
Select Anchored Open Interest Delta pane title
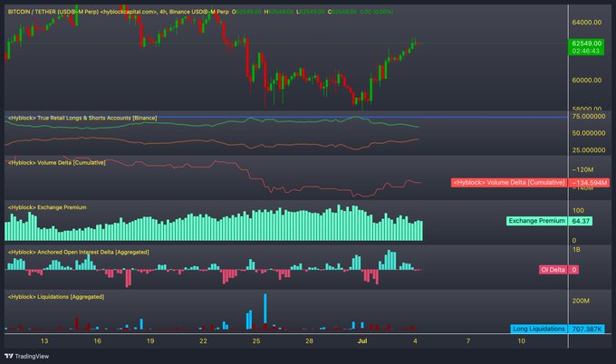coord(78,252)
